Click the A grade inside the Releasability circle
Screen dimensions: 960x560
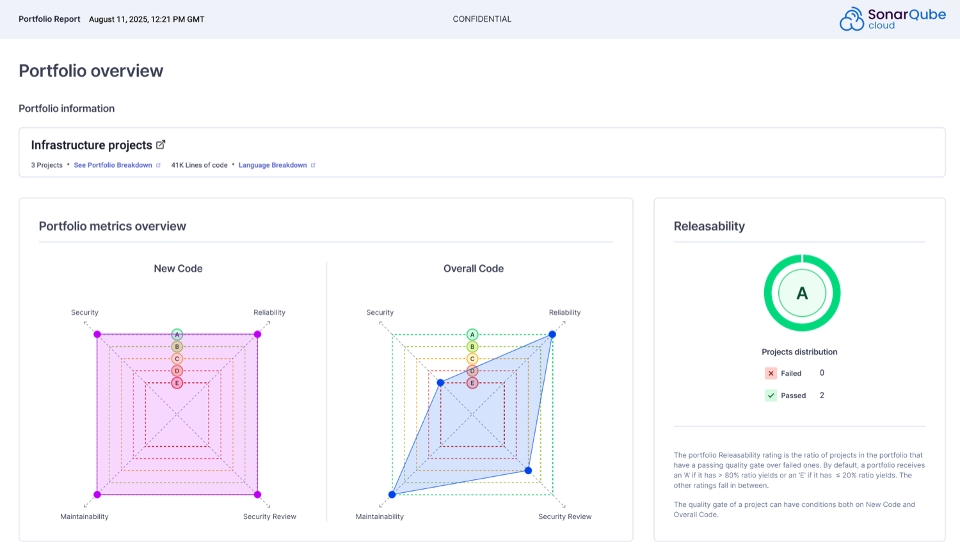pyautogui.click(x=801, y=292)
